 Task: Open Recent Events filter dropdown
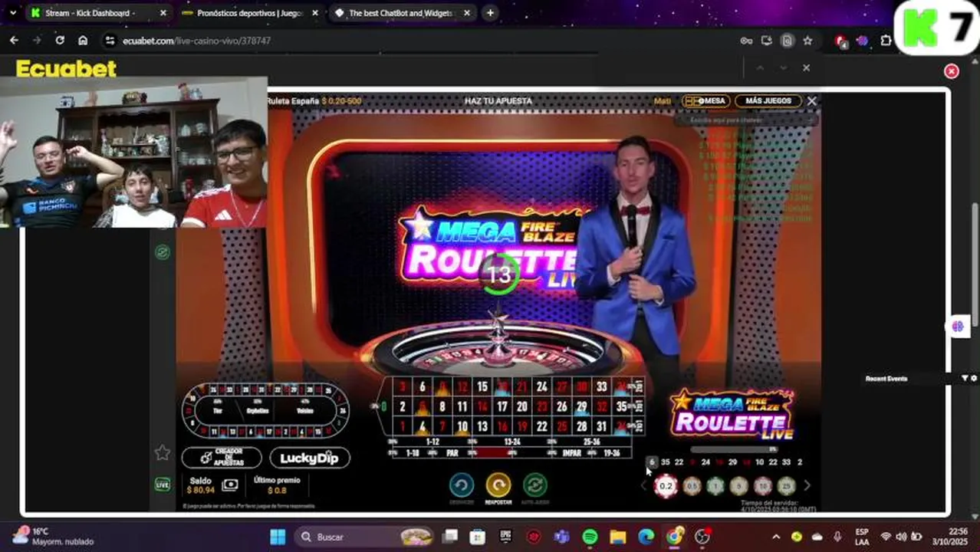click(x=965, y=378)
